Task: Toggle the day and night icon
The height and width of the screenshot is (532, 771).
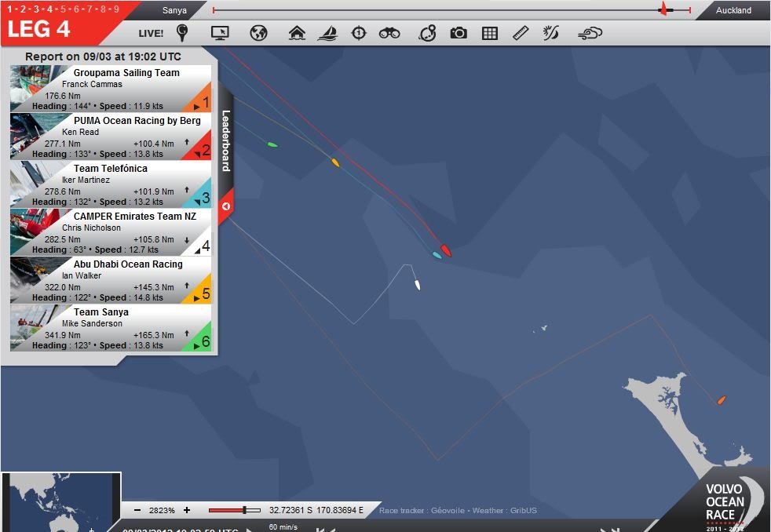Action: [550, 33]
